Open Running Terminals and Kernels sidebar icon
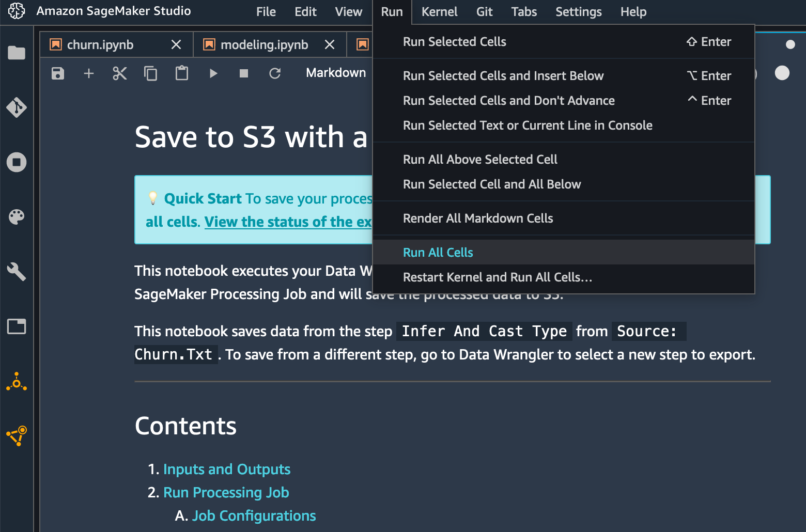Screen dimensions: 806x532 point(17,162)
